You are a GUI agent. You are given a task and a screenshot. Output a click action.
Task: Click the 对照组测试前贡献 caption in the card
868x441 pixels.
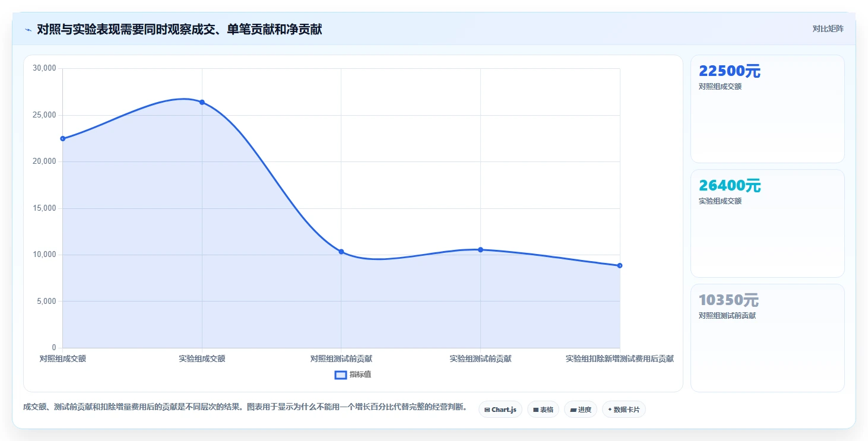(727, 316)
